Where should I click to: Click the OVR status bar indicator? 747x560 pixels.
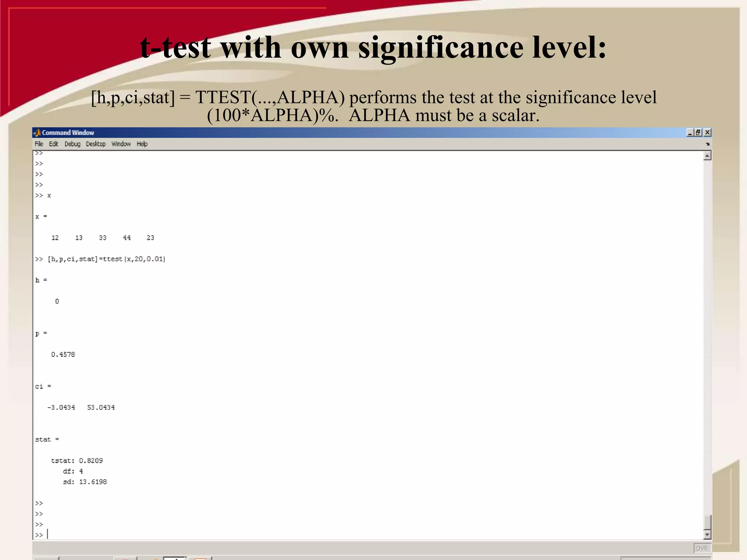coord(702,548)
